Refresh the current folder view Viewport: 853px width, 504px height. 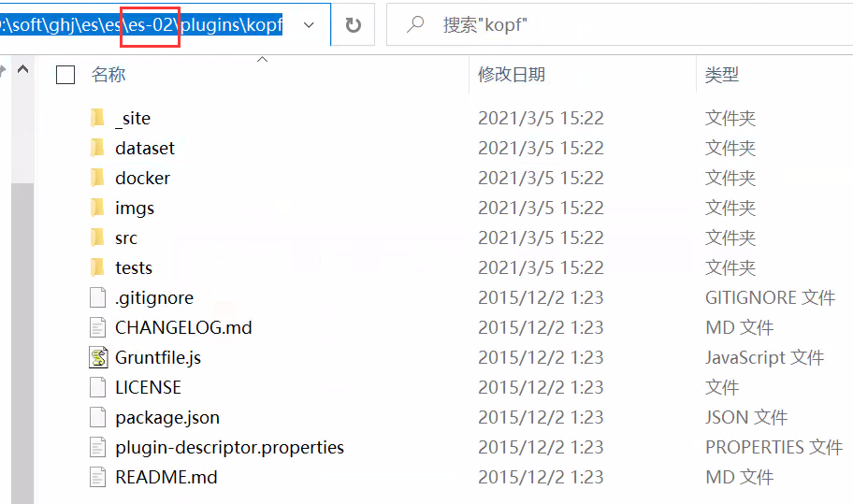click(x=353, y=25)
